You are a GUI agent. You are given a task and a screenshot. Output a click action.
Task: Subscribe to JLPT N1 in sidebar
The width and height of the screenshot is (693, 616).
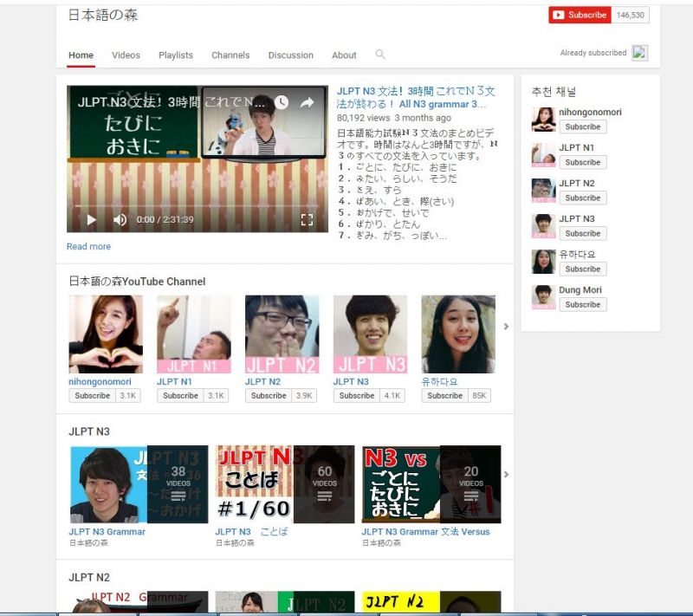pos(582,162)
